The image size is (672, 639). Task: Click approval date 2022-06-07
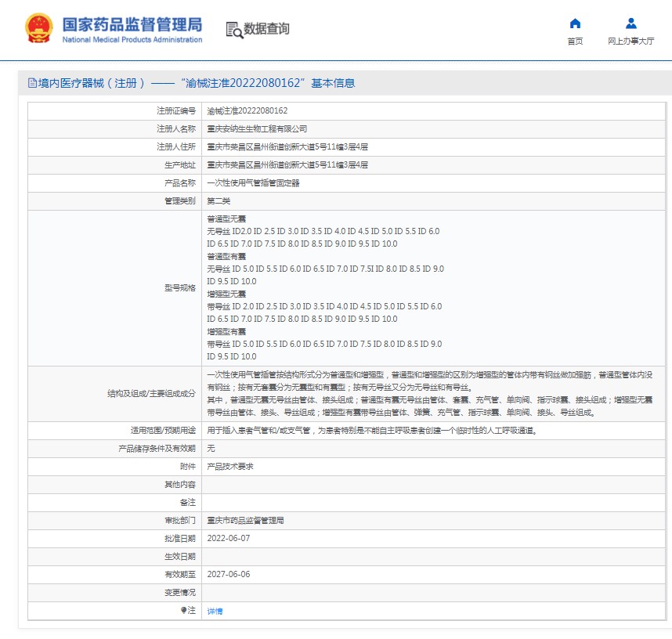tap(229, 538)
